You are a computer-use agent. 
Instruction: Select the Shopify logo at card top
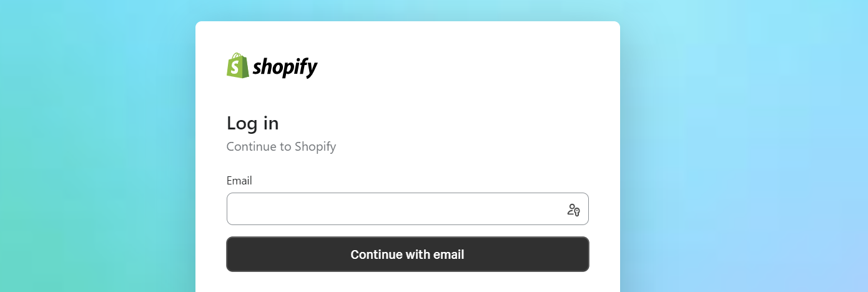tap(272, 66)
